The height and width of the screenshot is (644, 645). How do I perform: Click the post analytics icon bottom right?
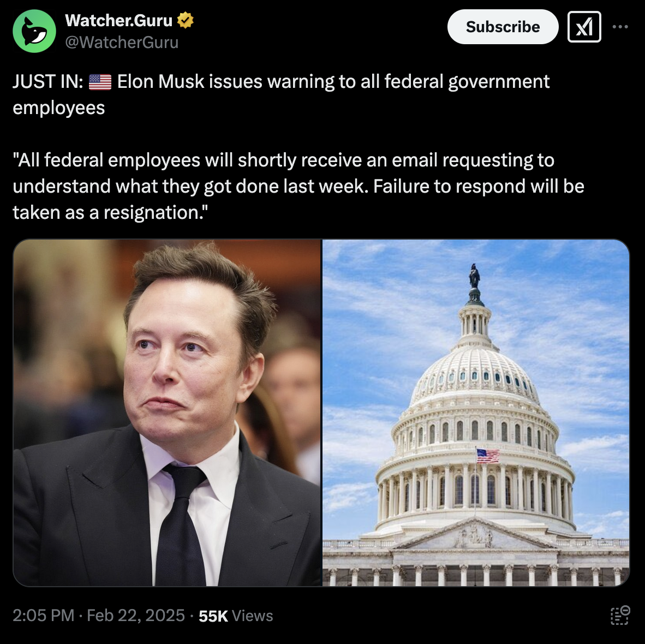(620, 615)
